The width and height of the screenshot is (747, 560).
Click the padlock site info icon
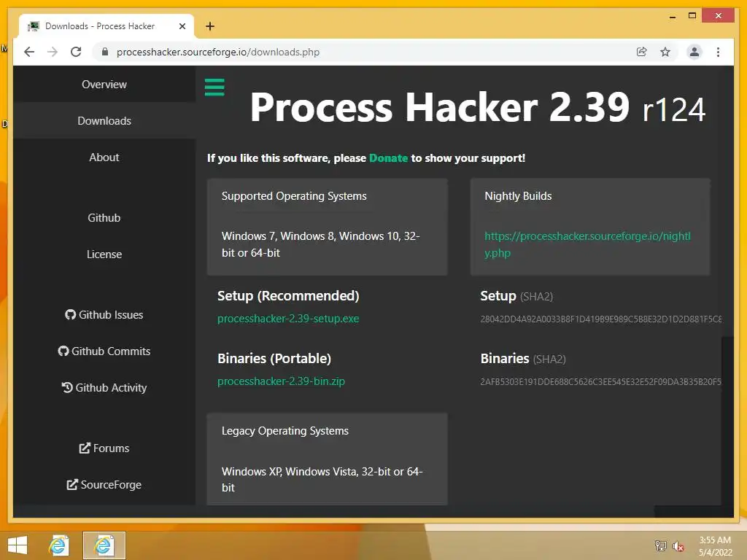pos(105,52)
